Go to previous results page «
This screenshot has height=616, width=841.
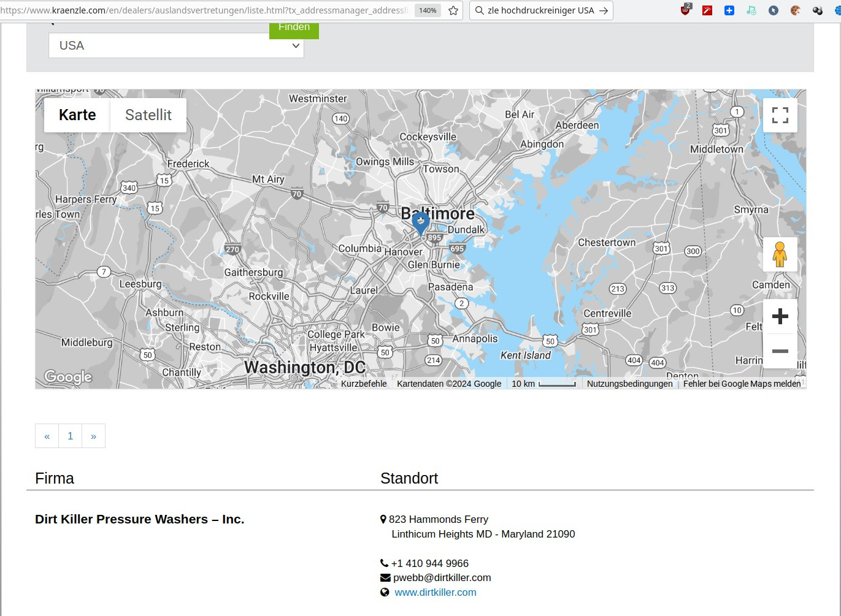point(47,436)
